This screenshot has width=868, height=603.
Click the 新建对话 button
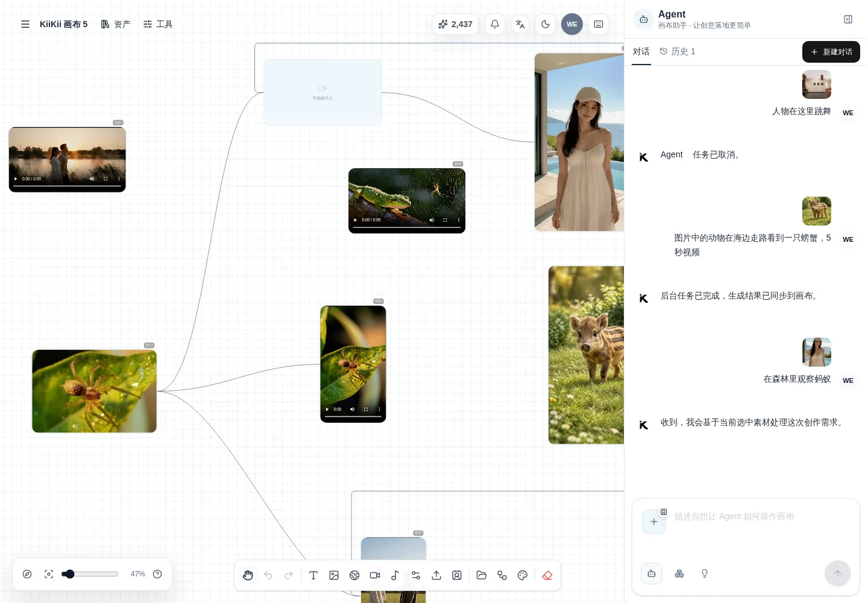[x=831, y=52]
